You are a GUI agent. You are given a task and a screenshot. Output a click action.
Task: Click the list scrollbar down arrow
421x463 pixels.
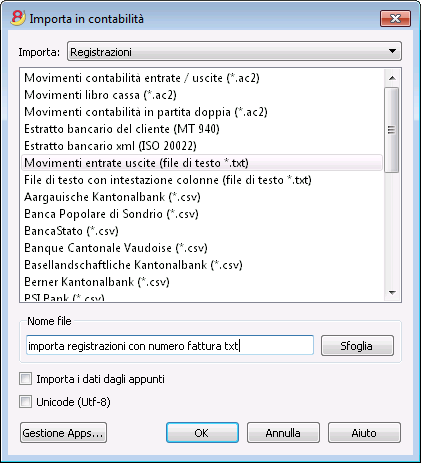click(392, 293)
